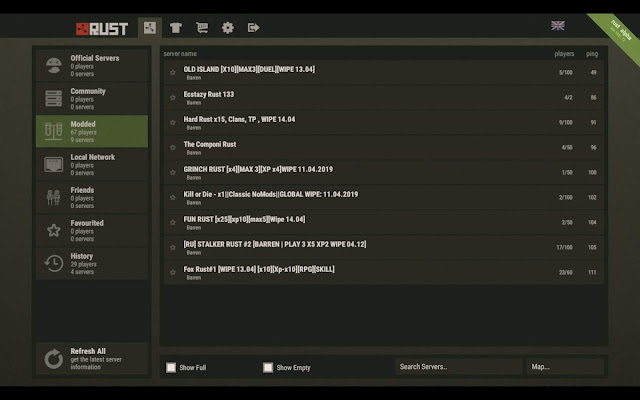The image size is (640, 400).
Task: Favourite the OLD ISLAND server star
Action: (173, 73)
